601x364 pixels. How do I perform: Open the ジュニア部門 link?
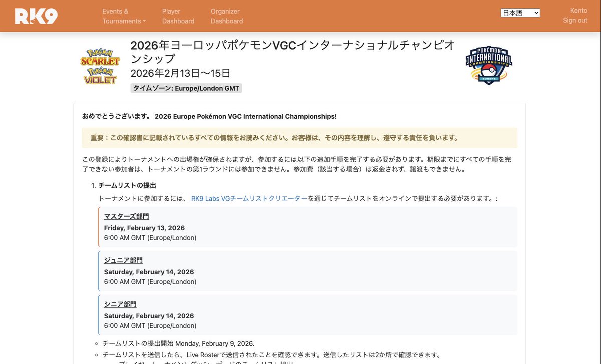[x=123, y=260]
